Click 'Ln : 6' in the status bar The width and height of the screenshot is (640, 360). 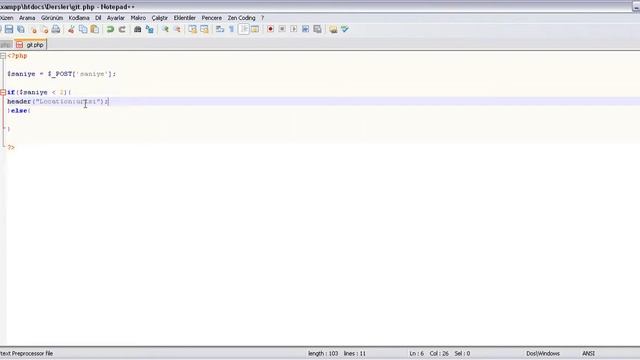(416, 353)
